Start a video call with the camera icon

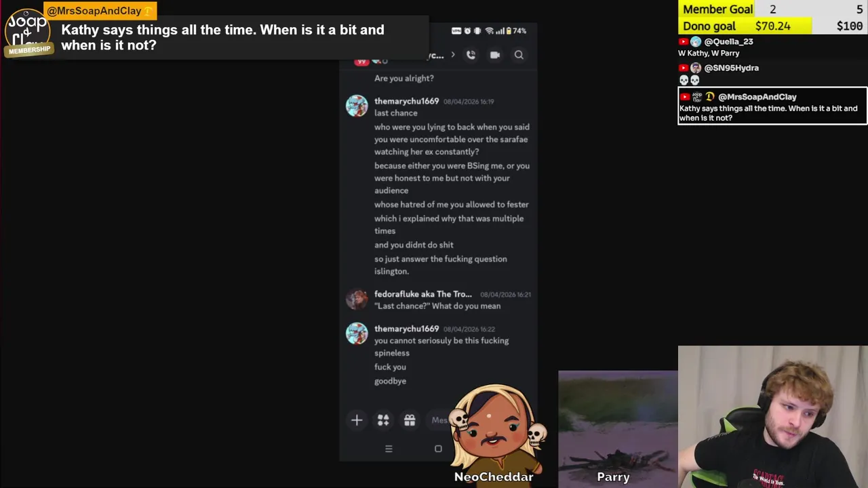tap(495, 55)
